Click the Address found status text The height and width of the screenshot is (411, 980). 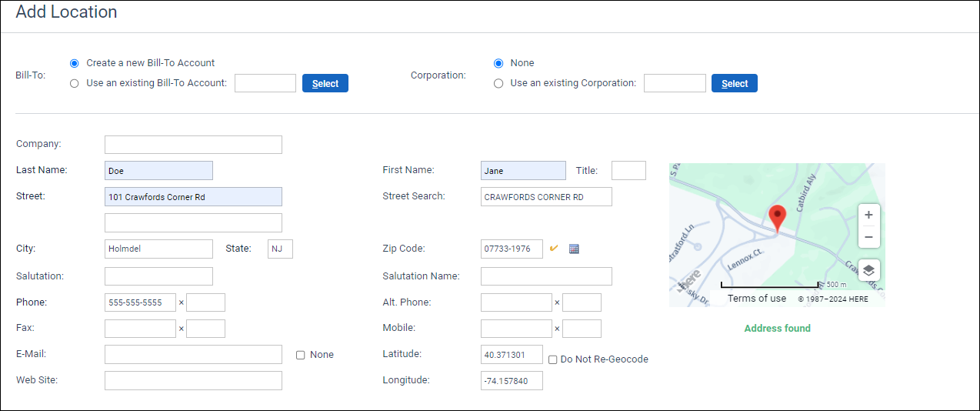[x=777, y=329]
